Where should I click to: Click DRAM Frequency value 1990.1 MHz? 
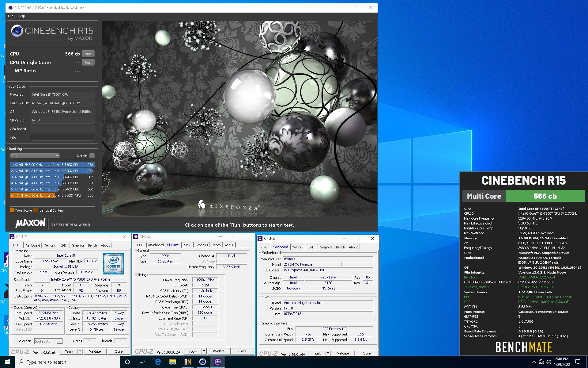point(205,280)
